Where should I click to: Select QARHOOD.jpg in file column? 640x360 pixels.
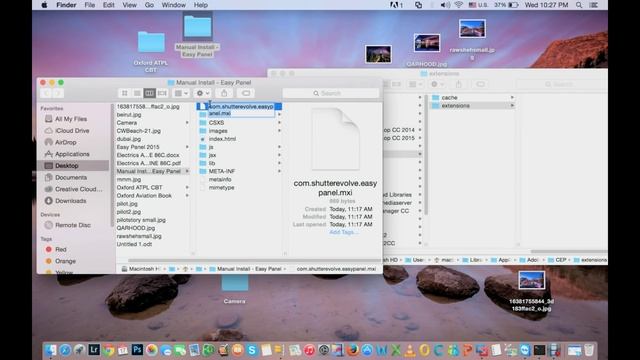(136, 228)
